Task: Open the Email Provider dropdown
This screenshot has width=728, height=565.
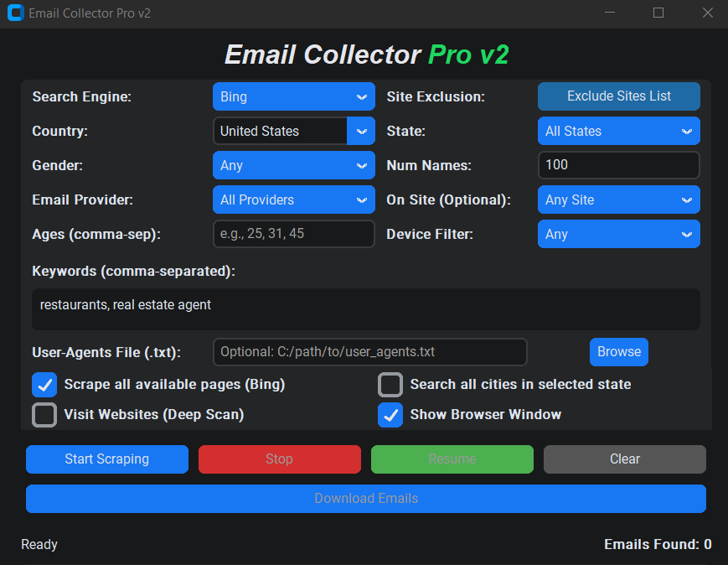Action: click(293, 200)
